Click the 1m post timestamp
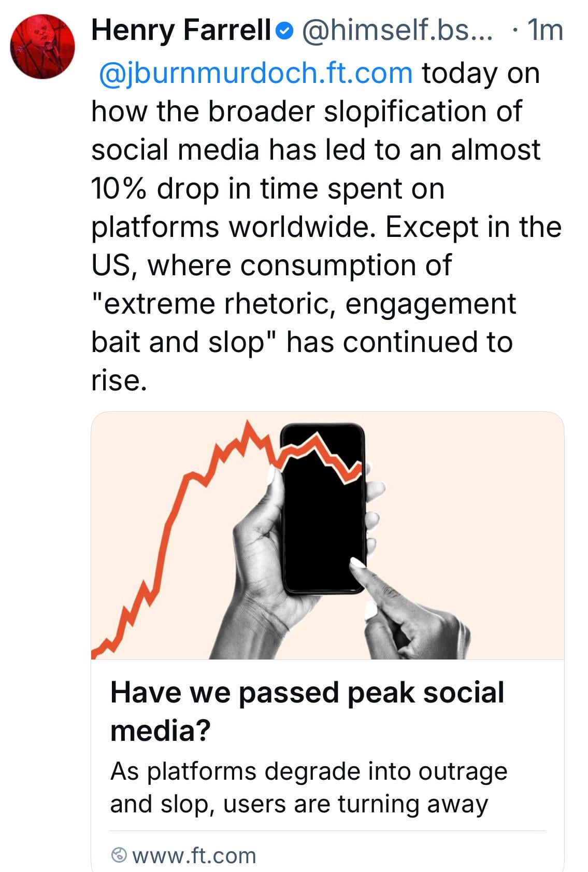This screenshot has height=872, width=588. (544, 31)
